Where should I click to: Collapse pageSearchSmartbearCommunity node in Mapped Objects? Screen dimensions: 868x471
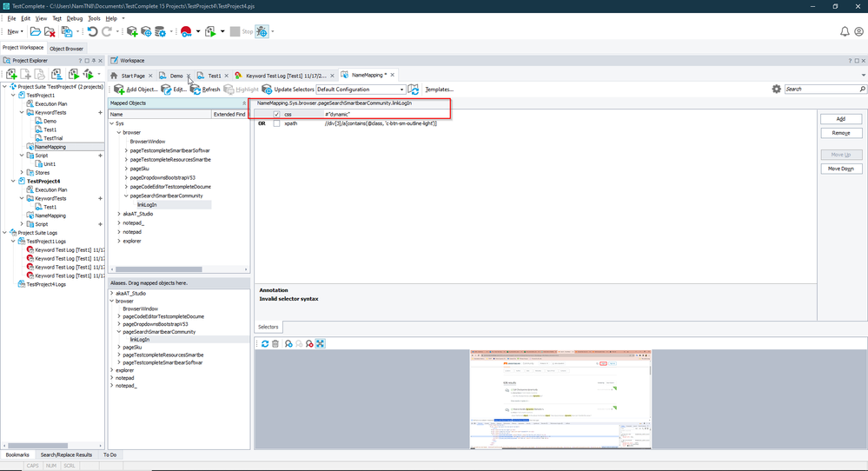point(126,196)
